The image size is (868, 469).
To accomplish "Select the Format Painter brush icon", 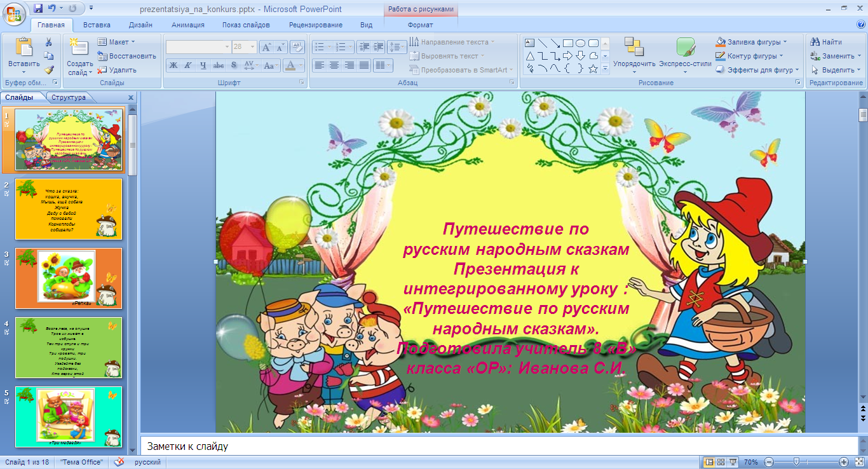I will (48, 70).
